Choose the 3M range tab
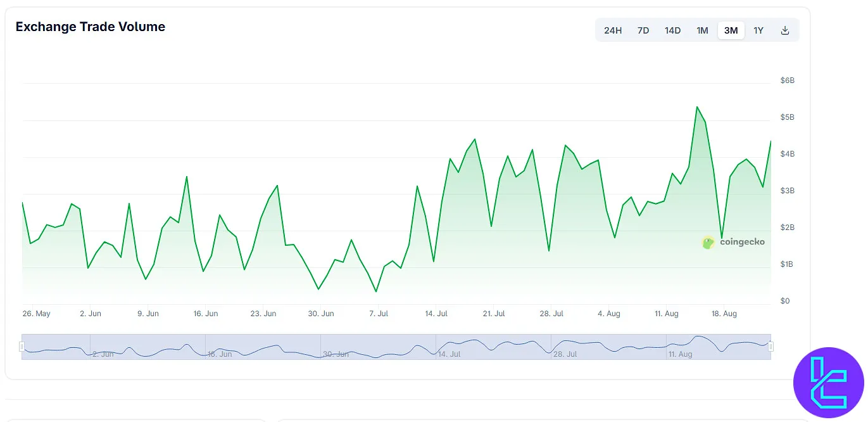Screen dimensions: 868x422 [731, 30]
